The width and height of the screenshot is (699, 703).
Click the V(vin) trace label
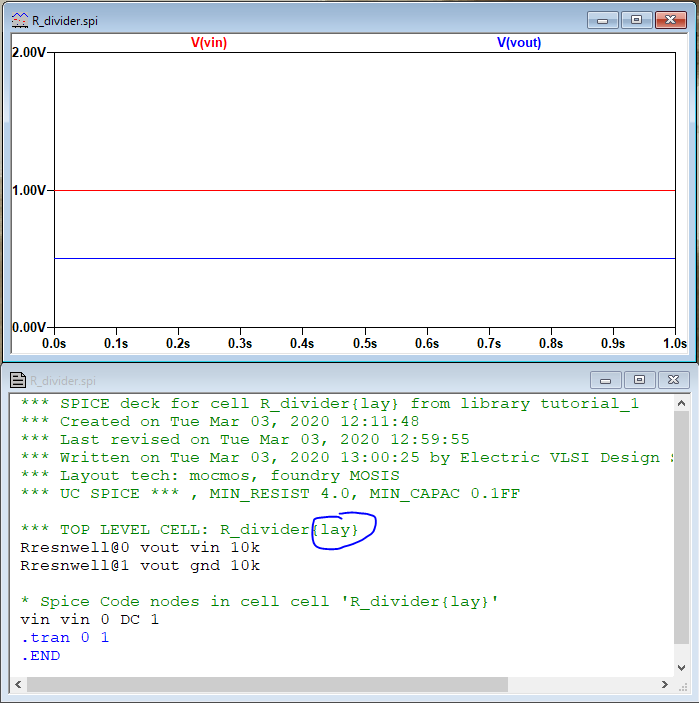(x=209, y=43)
